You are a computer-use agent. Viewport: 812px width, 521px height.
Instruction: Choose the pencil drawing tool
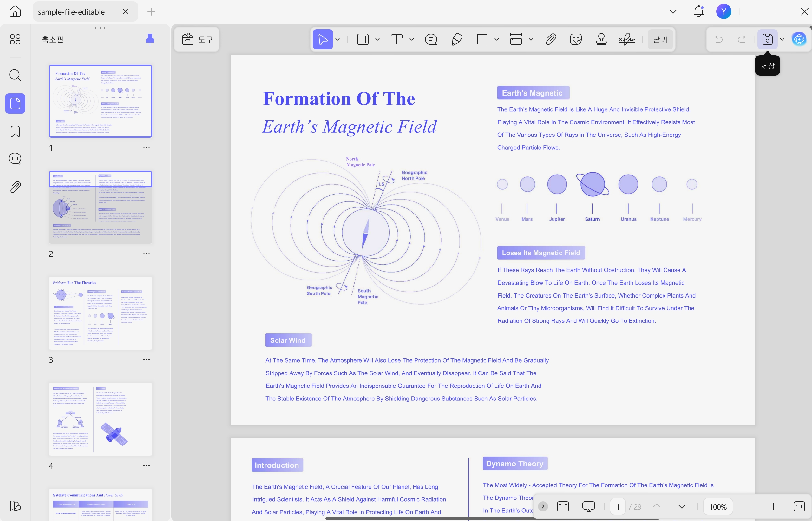click(x=457, y=39)
